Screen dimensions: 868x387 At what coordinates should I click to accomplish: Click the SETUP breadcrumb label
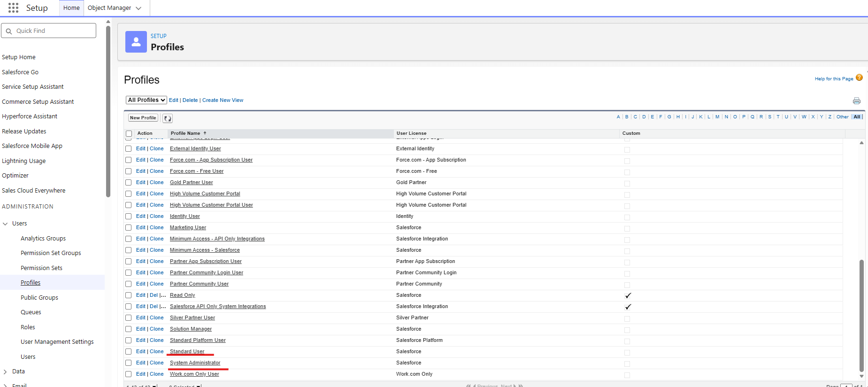pos(159,36)
